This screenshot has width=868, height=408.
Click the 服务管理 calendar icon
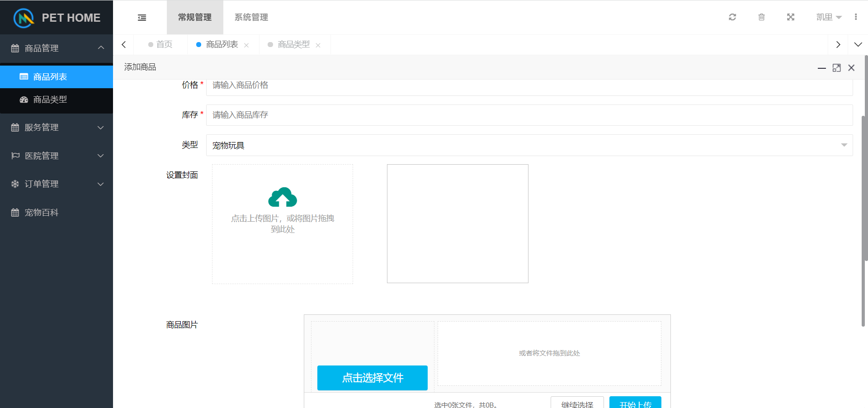(x=15, y=128)
